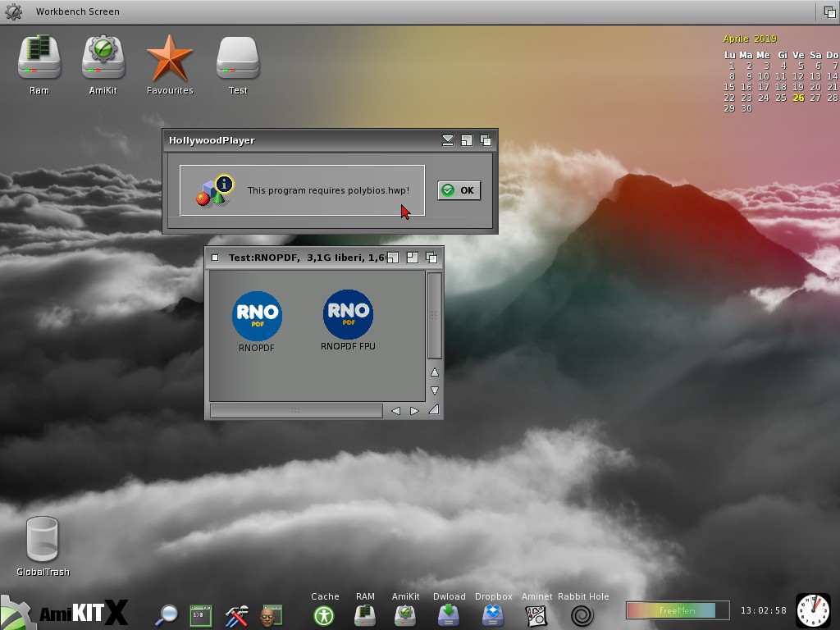Open the Ram disk desktop icon

point(39,58)
